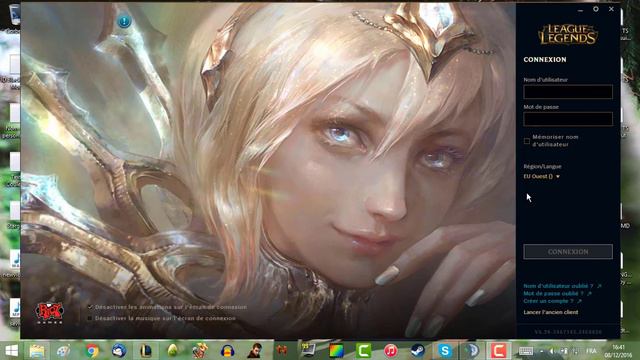The width and height of the screenshot is (640, 360).
Task: Click the League of Legends logo
Action: pos(568,34)
